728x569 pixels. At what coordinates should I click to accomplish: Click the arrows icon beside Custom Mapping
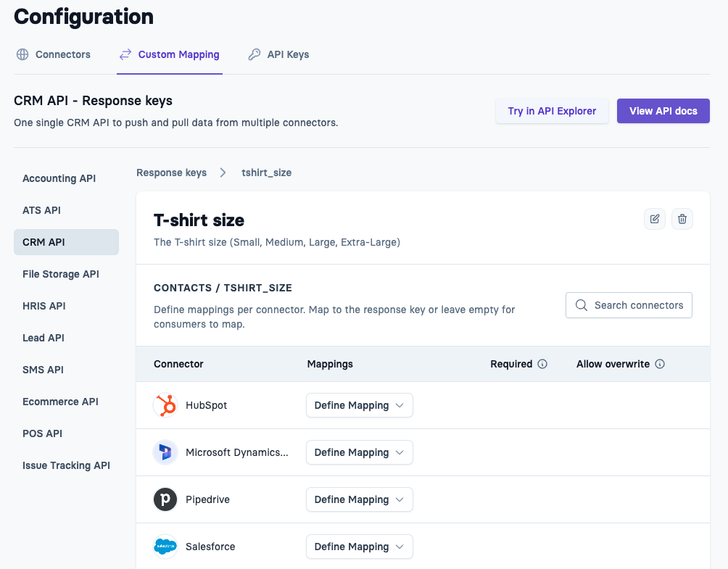point(125,54)
